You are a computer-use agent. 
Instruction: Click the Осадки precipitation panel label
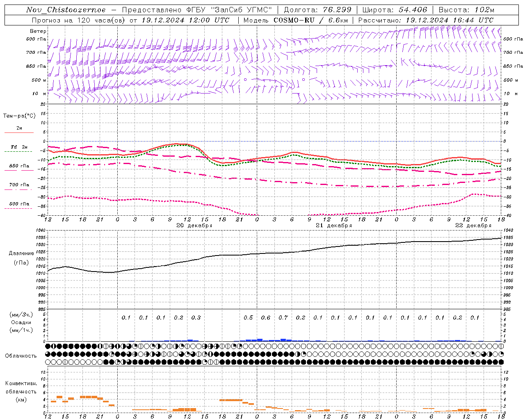(x=21, y=322)
